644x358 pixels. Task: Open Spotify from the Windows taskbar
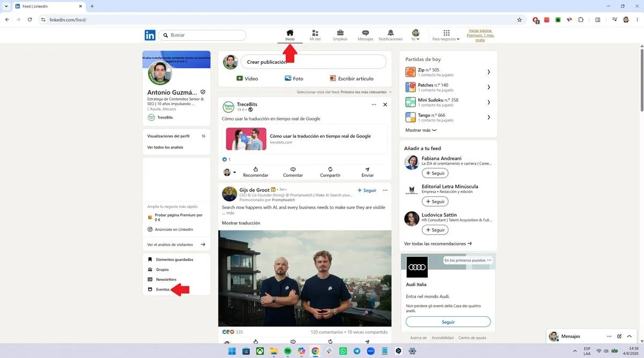pos(287,351)
